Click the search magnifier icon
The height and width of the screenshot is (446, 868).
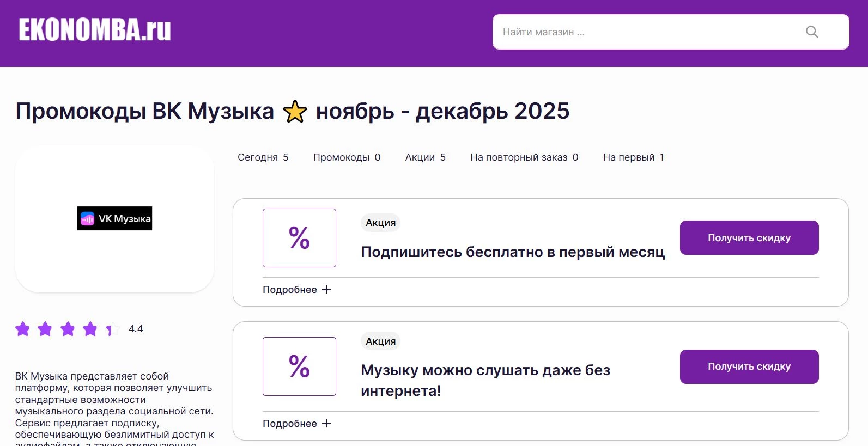[812, 32]
